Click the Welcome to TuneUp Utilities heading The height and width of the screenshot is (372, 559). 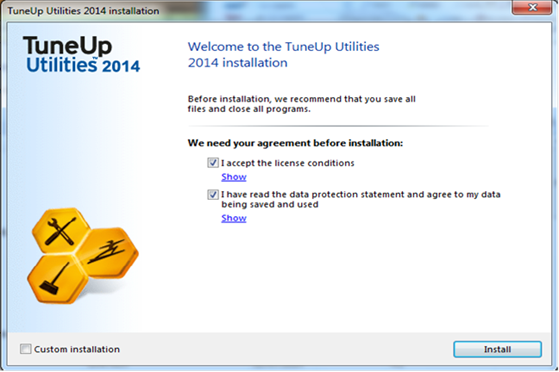(283, 55)
